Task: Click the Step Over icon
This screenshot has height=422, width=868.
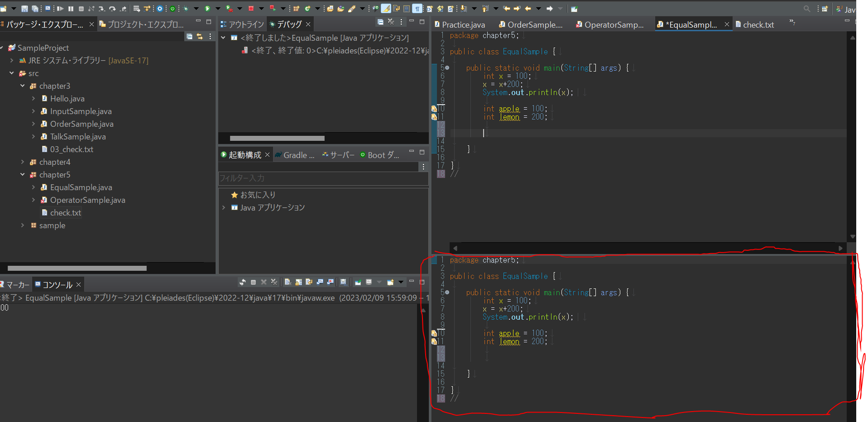Action: click(x=112, y=9)
